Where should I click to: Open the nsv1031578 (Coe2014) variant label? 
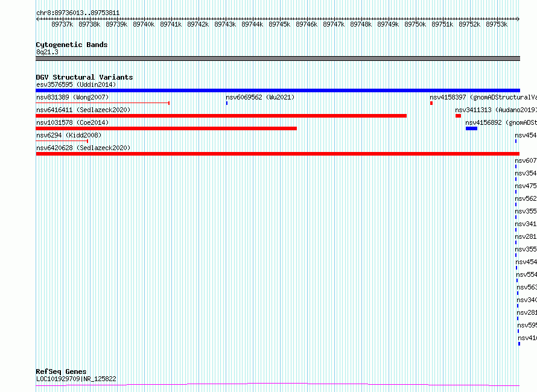tap(72, 122)
